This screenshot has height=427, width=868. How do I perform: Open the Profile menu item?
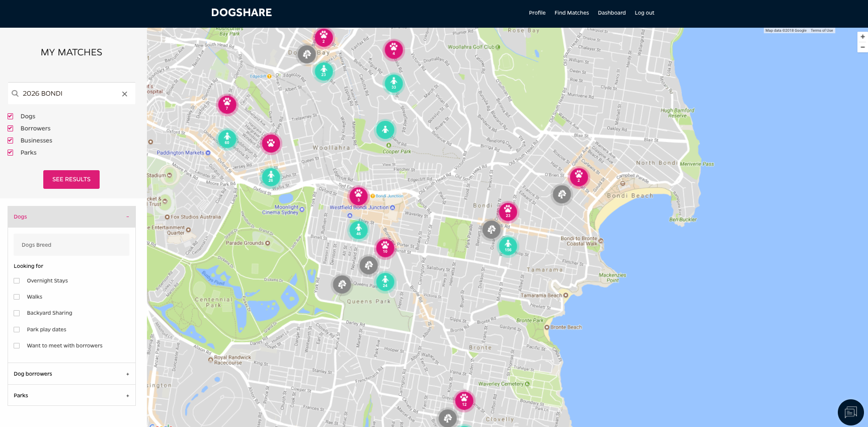click(537, 13)
